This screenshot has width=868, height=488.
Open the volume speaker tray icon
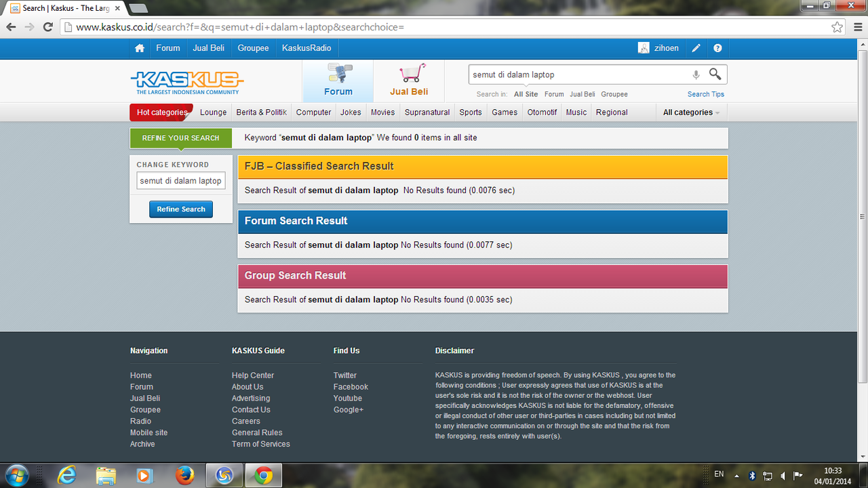coord(783,476)
